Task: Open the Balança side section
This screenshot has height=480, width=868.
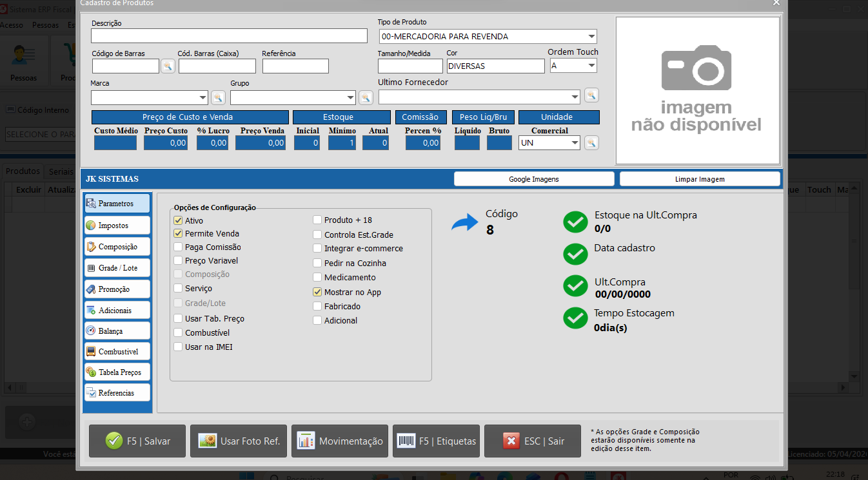Action: click(x=117, y=331)
